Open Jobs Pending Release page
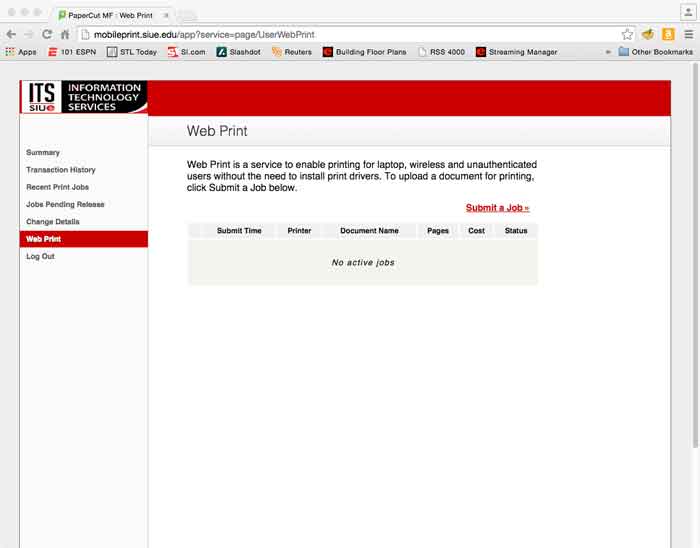 click(x=65, y=204)
